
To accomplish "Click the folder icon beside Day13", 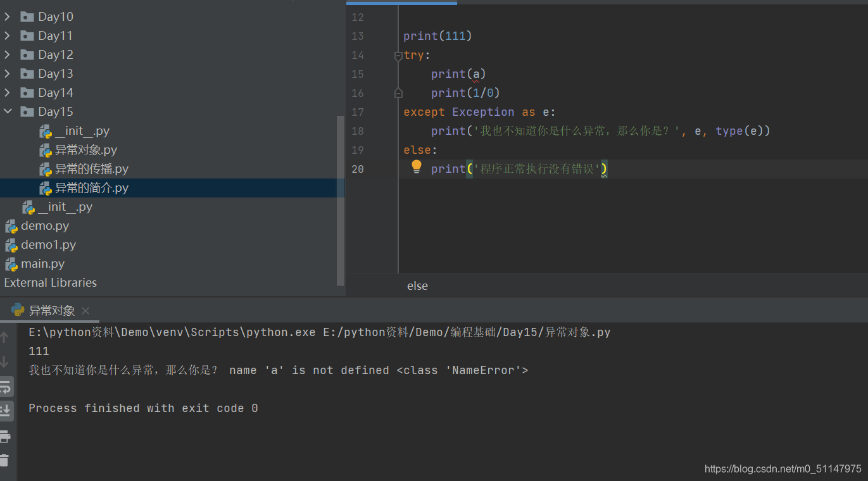I will point(27,74).
